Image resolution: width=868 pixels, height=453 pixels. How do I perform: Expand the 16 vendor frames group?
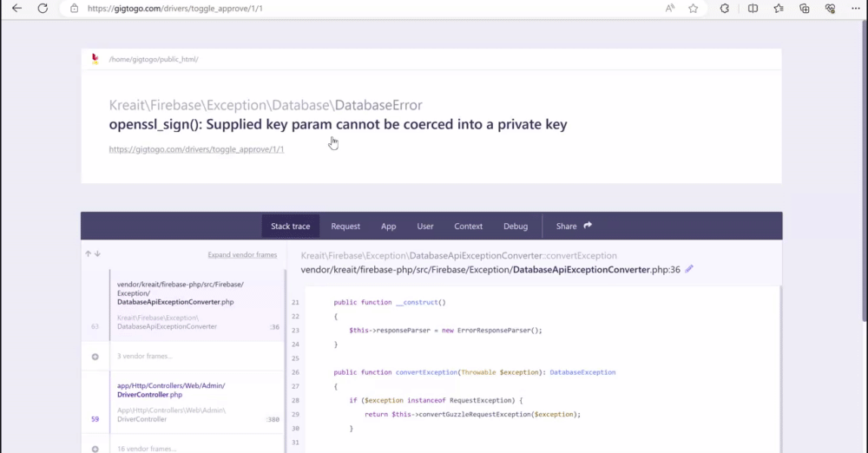[95, 450]
